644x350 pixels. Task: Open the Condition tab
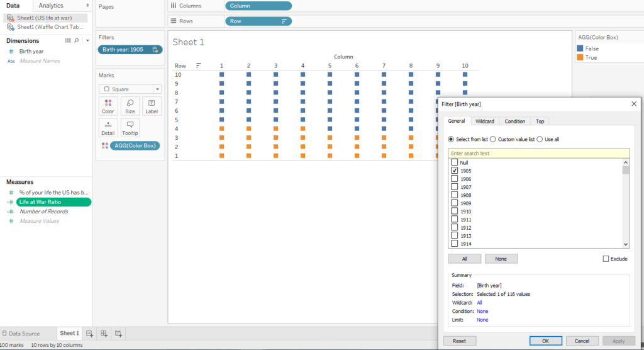tap(514, 121)
